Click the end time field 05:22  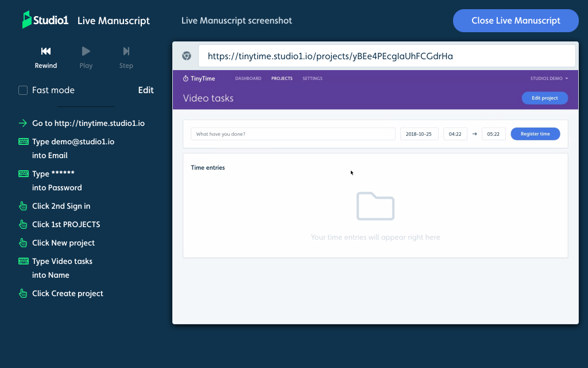pyautogui.click(x=493, y=134)
